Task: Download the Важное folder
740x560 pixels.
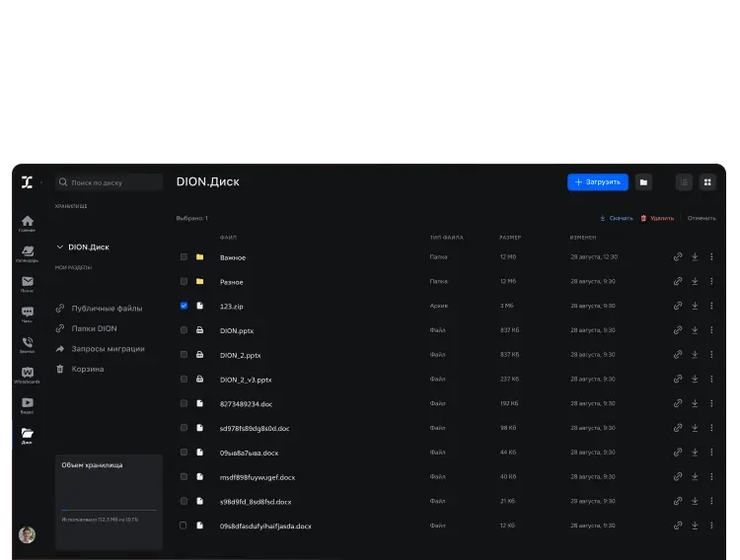Action: coord(695,256)
